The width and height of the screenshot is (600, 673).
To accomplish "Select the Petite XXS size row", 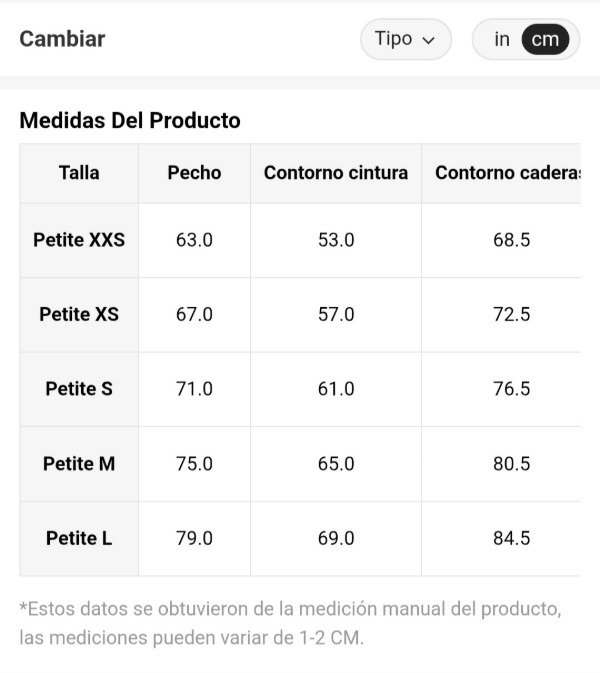I will [79, 240].
